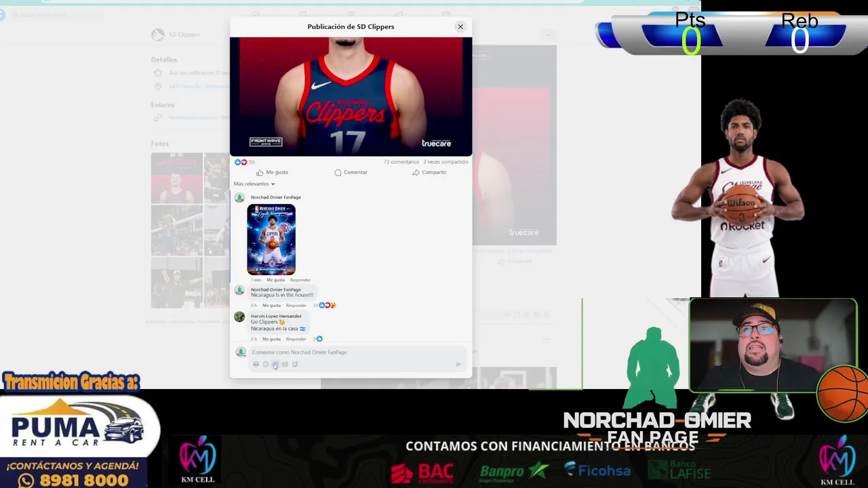Click the 2 h timestamp under FanPage comment
The image size is (868, 488).
tap(254, 305)
